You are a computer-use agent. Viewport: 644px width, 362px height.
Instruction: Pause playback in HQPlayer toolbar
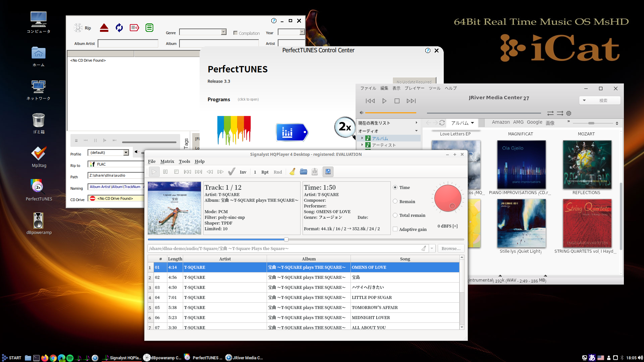165,172
